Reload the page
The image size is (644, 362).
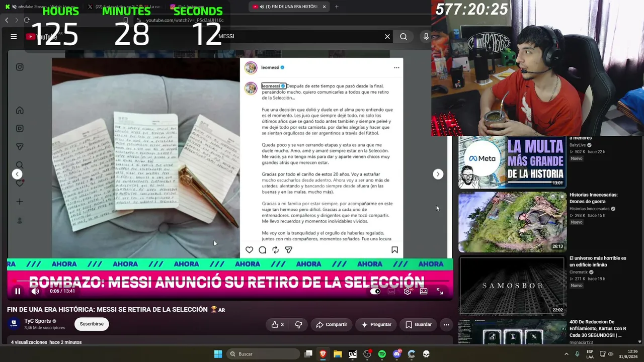coord(27,20)
